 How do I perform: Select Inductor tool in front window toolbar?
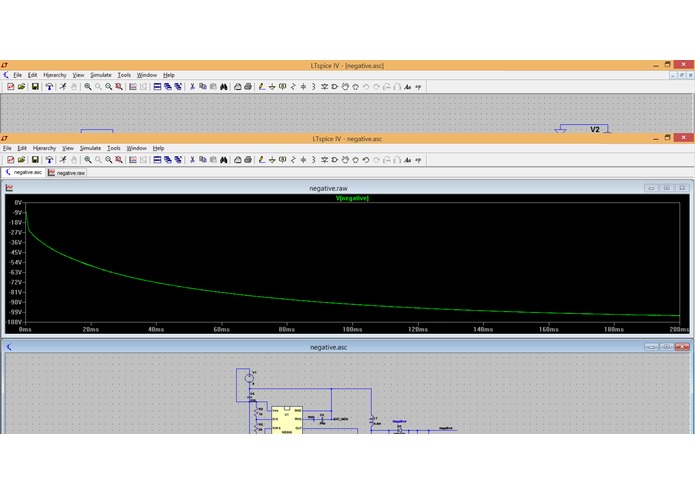[313, 160]
